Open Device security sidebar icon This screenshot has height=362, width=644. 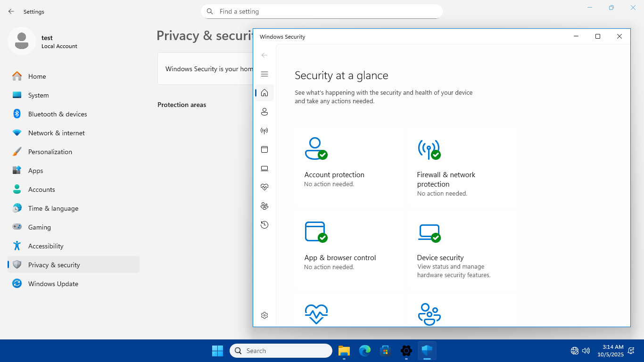point(264,168)
